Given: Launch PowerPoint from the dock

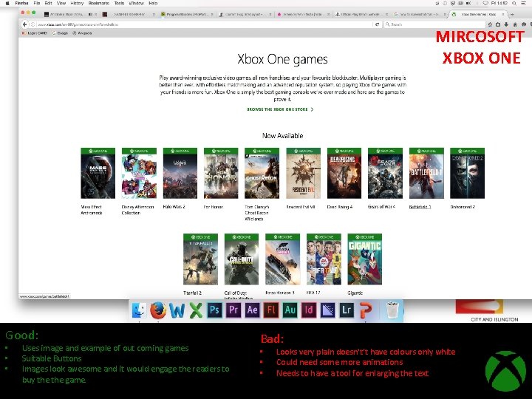Looking at the screenshot, I should tap(366, 310).
